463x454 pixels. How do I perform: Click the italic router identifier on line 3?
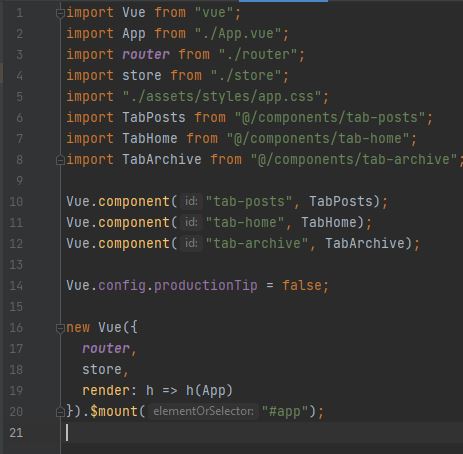coord(146,55)
